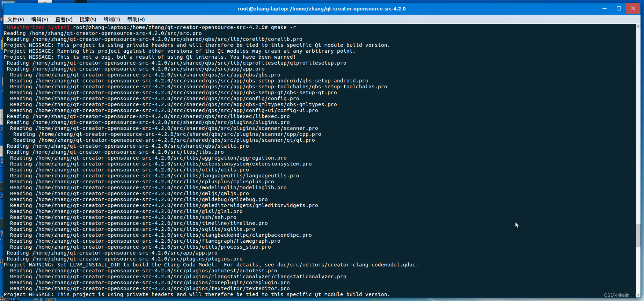Click the qmldebug.pro line
This screenshot has width=644, height=301.
139,199
